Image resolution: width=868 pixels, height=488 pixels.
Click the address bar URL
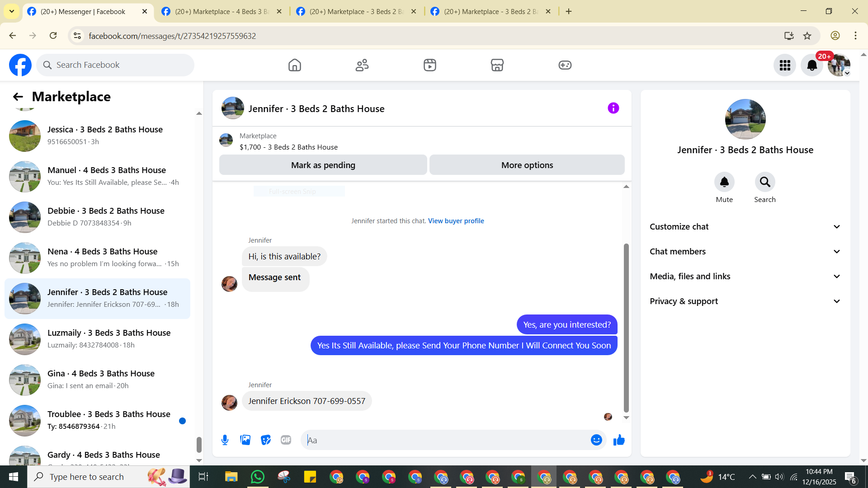click(172, 36)
